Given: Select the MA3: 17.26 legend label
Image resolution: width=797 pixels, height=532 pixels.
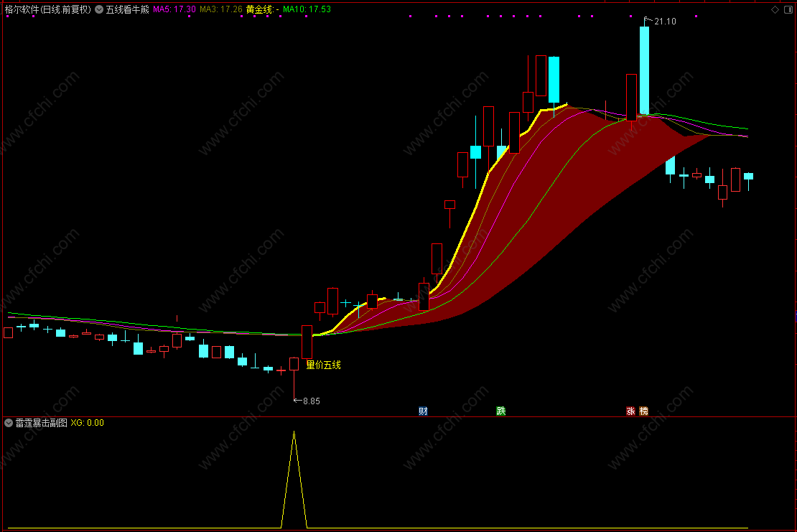Looking at the screenshot, I should (x=221, y=9).
